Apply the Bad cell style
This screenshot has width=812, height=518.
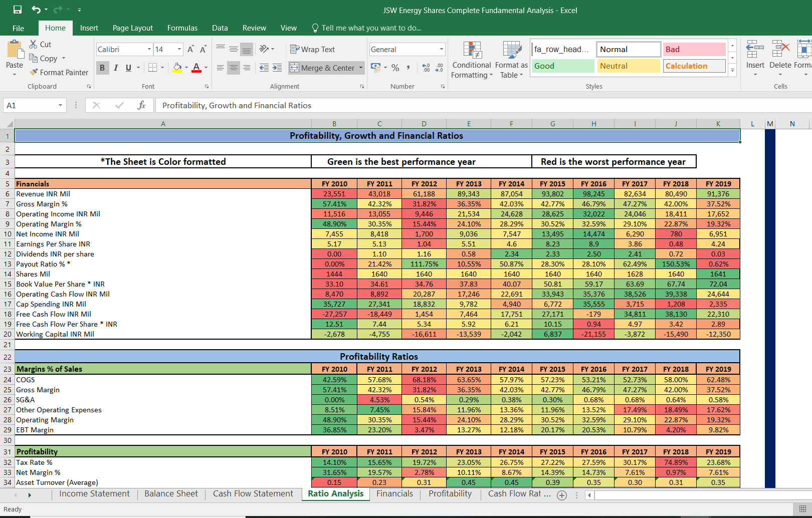[x=694, y=49]
